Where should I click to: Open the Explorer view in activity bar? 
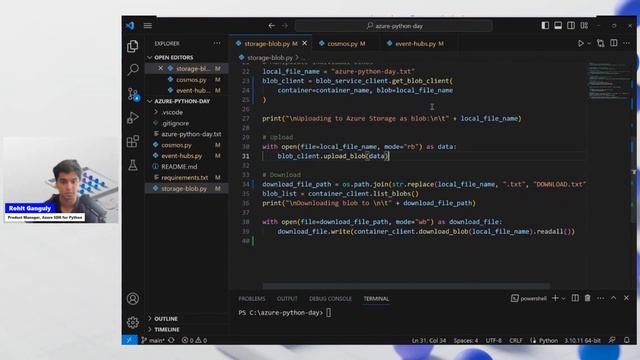click(133, 46)
